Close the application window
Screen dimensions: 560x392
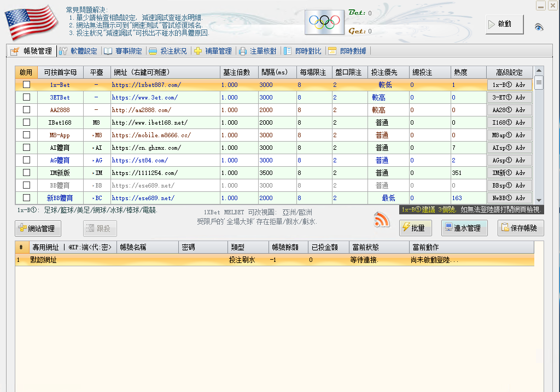click(553, 5)
